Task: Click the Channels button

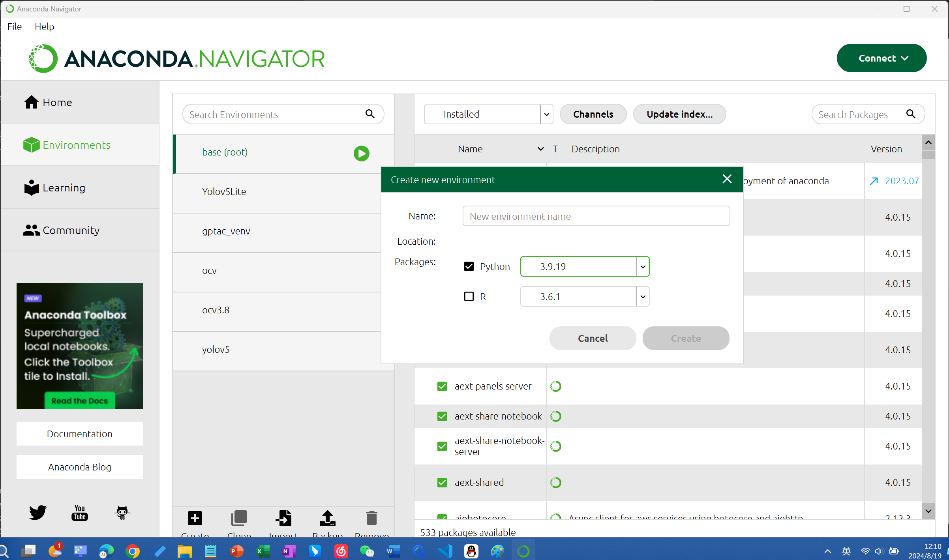Action: tap(593, 114)
